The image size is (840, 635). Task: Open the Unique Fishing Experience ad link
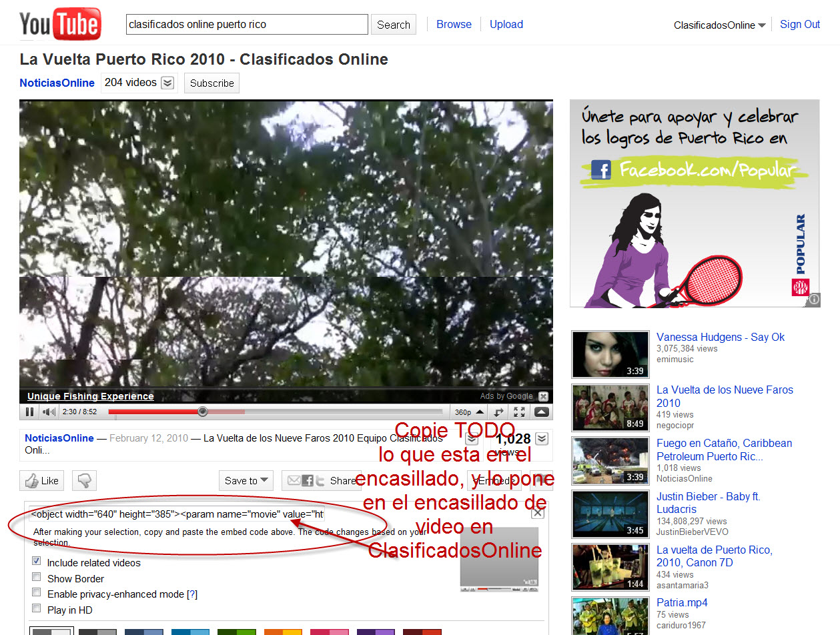(x=91, y=396)
